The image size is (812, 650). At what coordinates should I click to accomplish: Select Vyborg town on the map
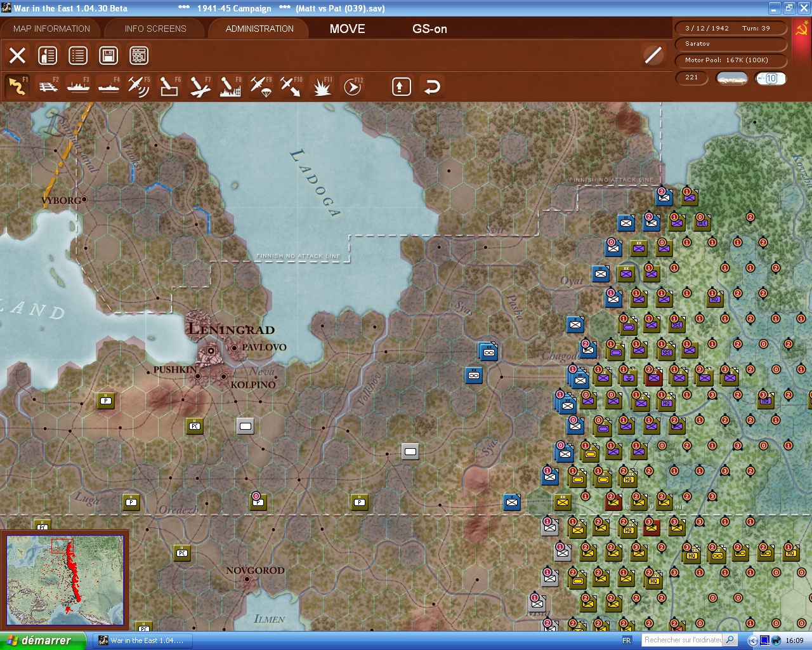click(84, 199)
